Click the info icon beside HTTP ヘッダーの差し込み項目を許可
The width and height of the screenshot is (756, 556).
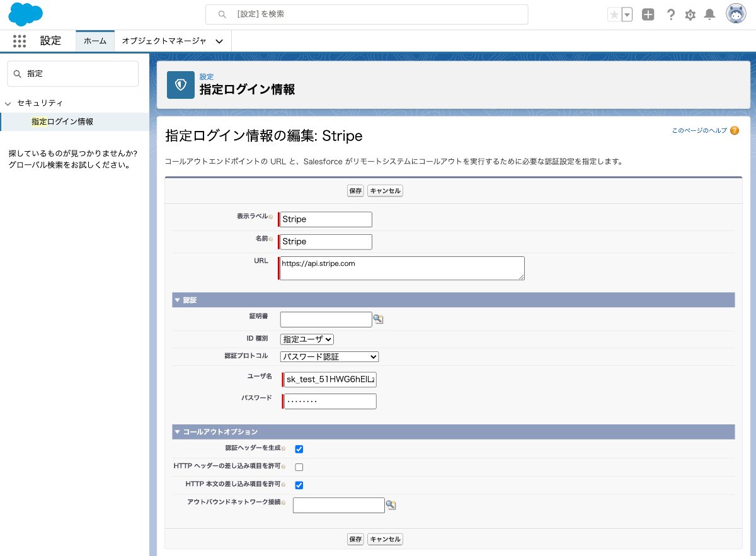(x=283, y=467)
